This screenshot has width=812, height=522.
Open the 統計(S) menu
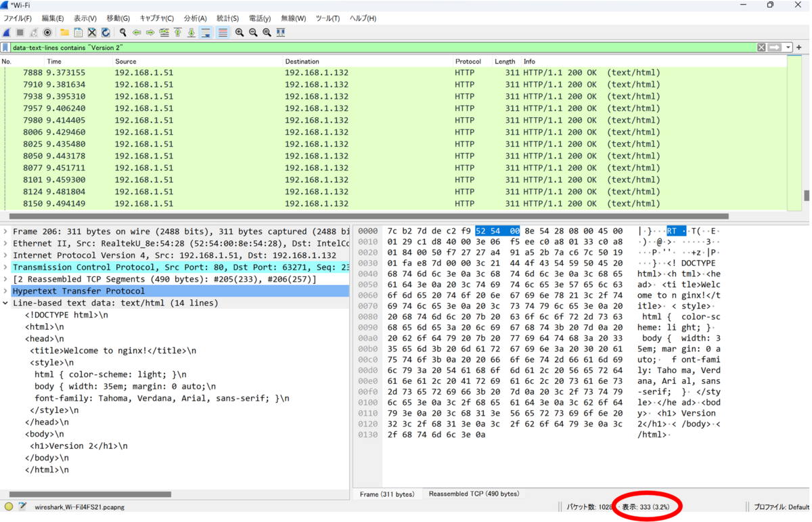(228, 18)
